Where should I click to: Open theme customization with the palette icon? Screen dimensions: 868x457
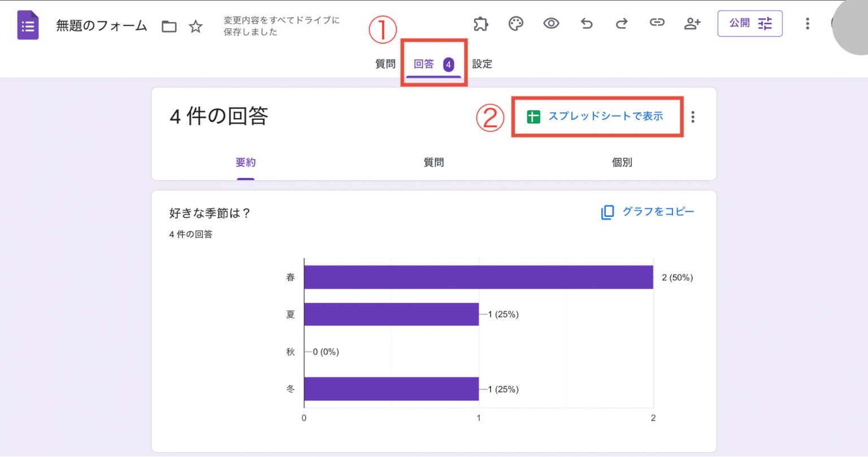(x=516, y=23)
